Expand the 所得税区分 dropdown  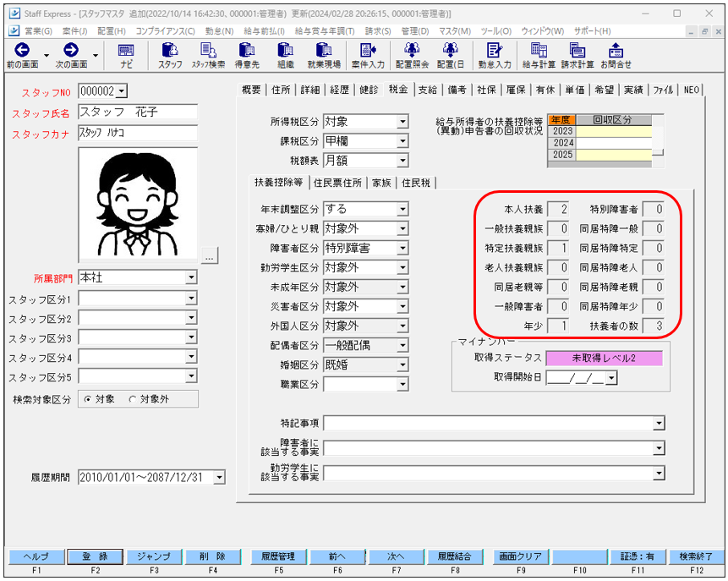click(x=402, y=122)
